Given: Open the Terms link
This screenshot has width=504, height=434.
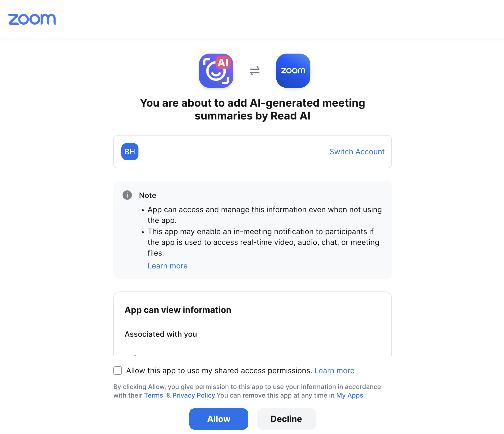Looking at the screenshot, I should [x=153, y=395].
